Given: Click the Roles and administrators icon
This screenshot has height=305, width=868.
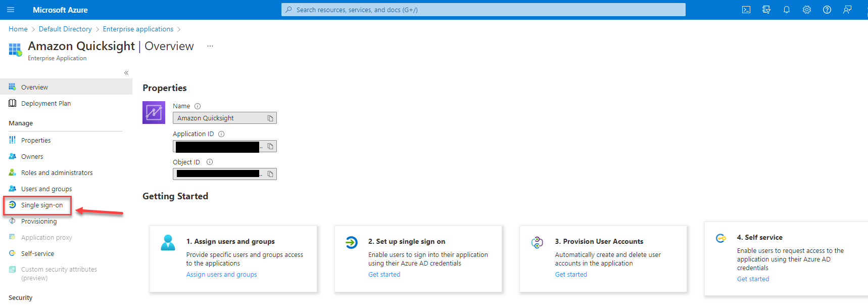Looking at the screenshot, I should (12, 172).
